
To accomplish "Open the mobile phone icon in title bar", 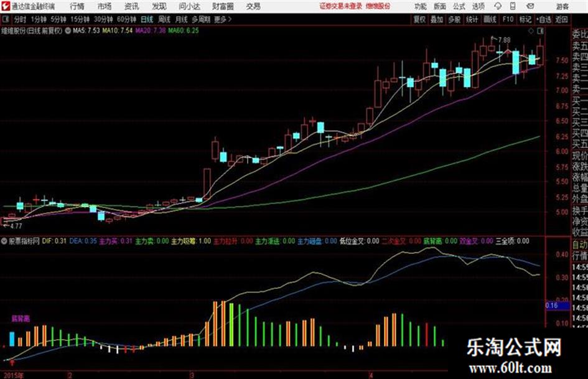I will (x=513, y=6).
